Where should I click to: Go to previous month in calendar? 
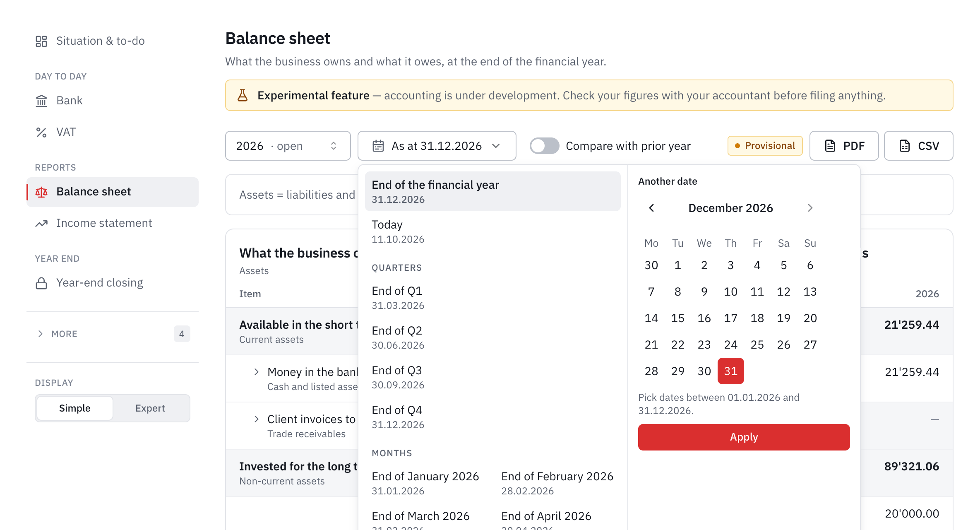(651, 208)
